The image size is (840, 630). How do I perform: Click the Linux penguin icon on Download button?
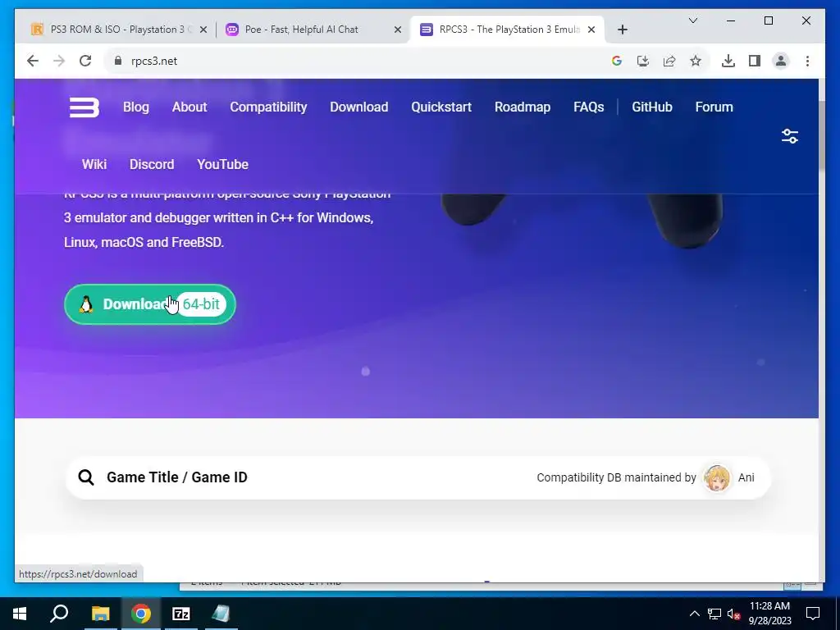(x=86, y=304)
